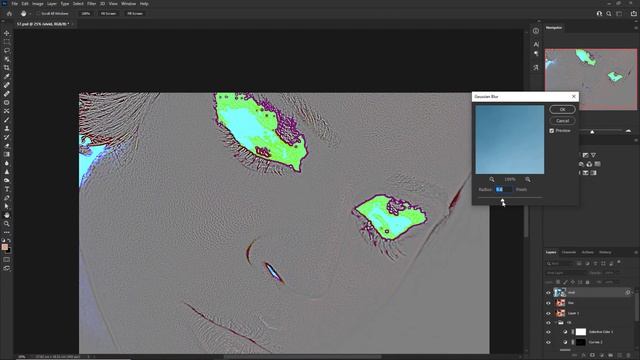640x360 pixels.
Task: Click the lock all padlock icon
Action: pos(587,282)
